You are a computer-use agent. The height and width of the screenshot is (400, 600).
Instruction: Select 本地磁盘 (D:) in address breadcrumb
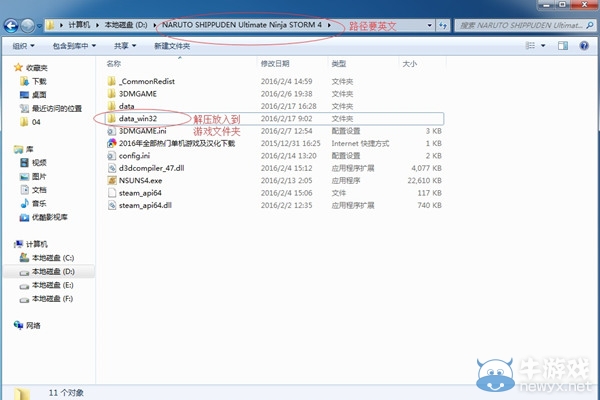(x=126, y=25)
